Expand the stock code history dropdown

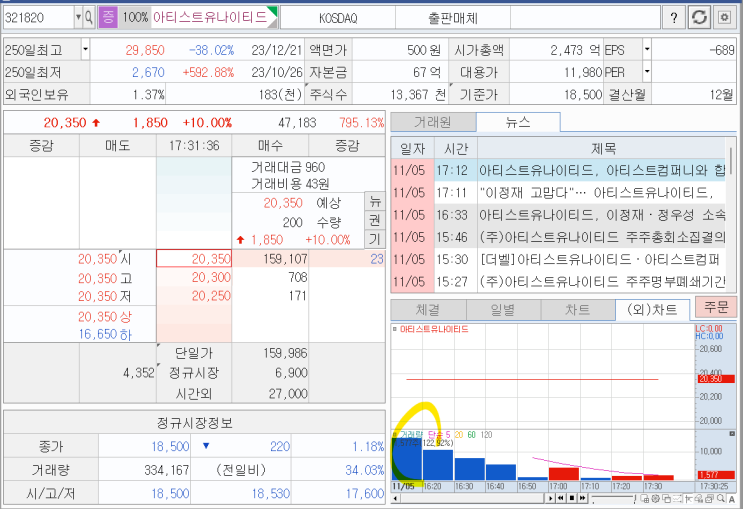[x=78, y=18]
